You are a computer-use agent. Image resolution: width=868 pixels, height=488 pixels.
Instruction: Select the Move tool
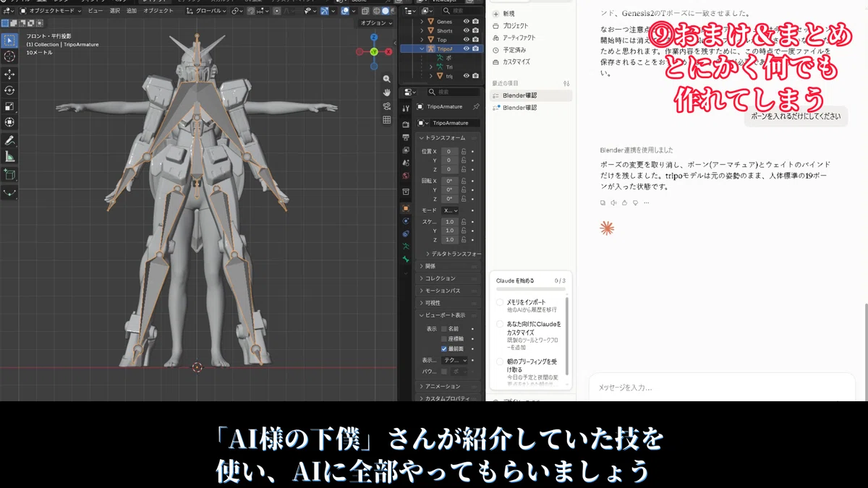(x=9, y=74)
